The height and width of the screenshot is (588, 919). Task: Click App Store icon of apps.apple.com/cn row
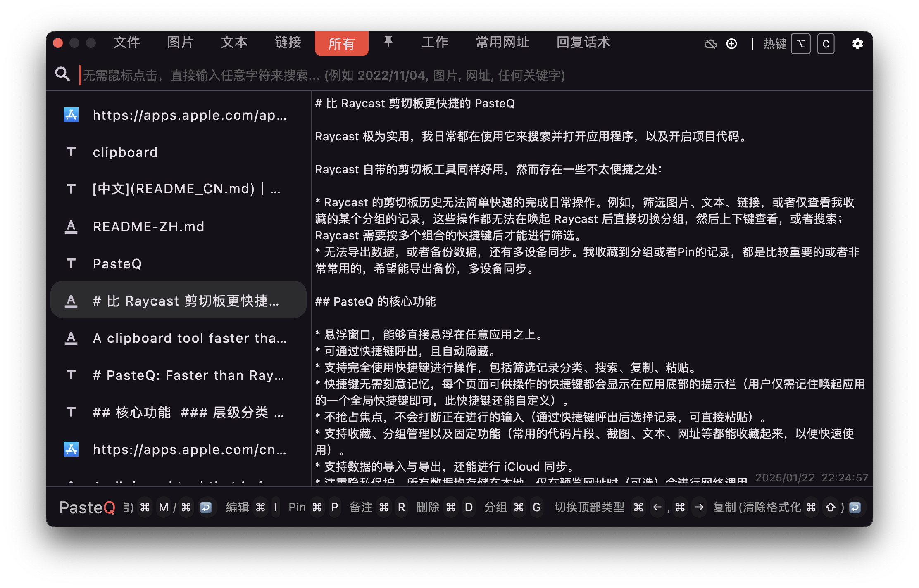pyautogui.click(x=71, y=449)
